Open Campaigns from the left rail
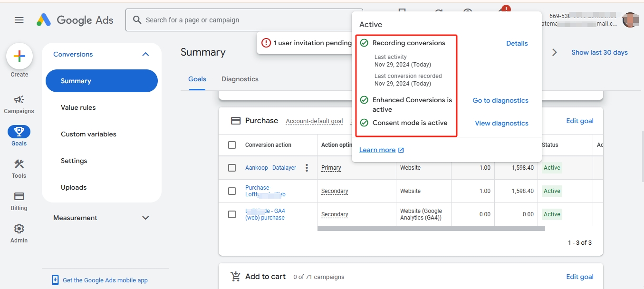Screen dimensions: 644x289 click(x=19, y=104)
